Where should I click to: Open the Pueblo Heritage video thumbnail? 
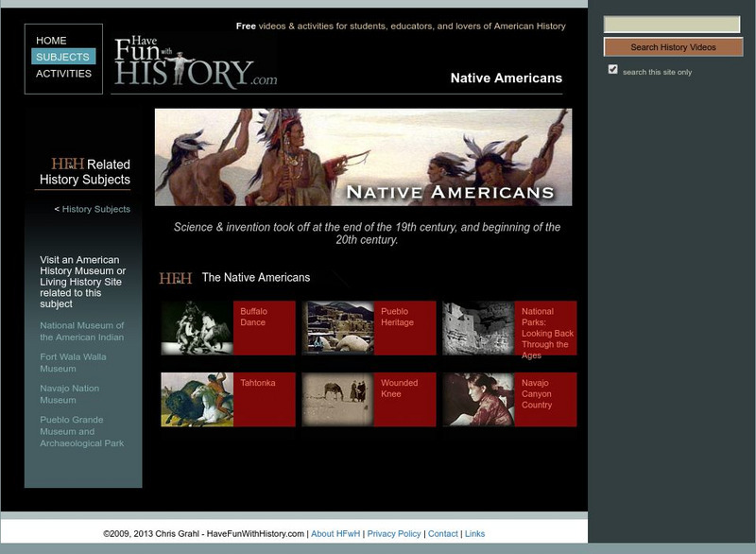pos(338,328)
